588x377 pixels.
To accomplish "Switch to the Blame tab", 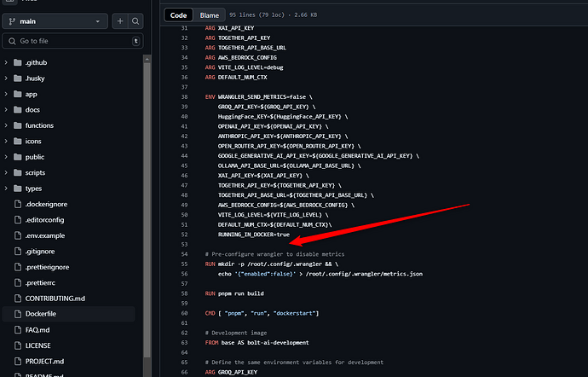I will 210,15.
